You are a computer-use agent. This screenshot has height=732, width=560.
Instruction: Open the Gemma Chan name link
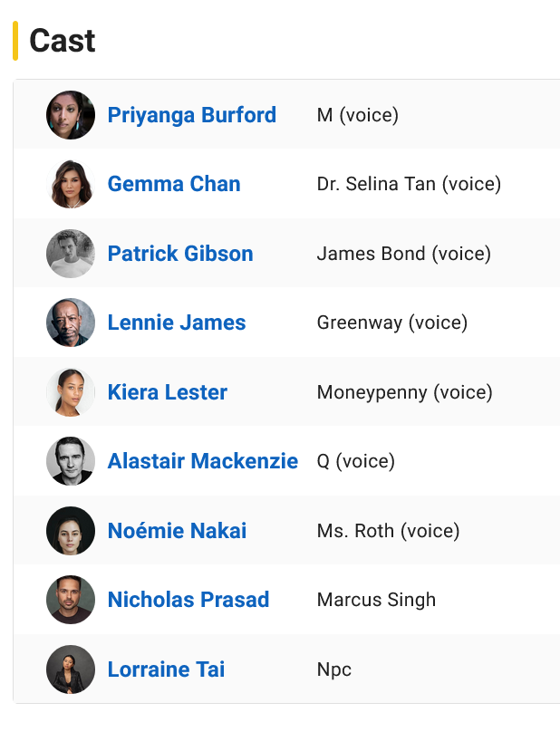(x=174, y=184)
